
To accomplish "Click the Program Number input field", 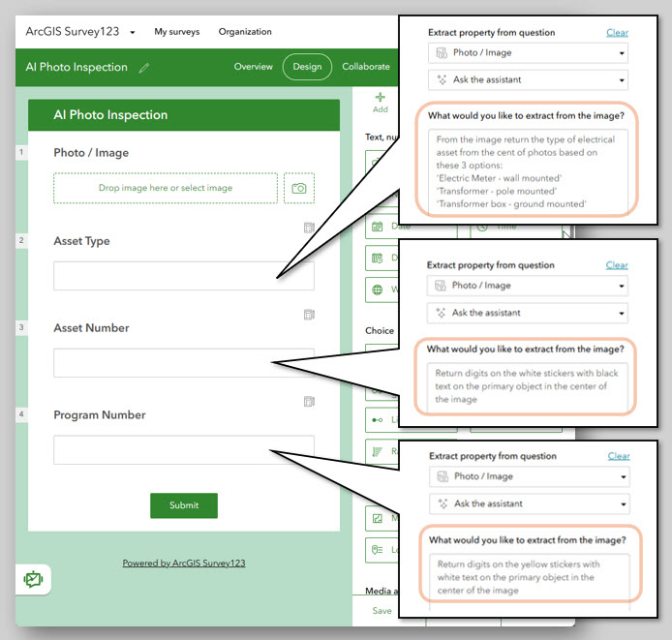I will (x=184, y=449).
